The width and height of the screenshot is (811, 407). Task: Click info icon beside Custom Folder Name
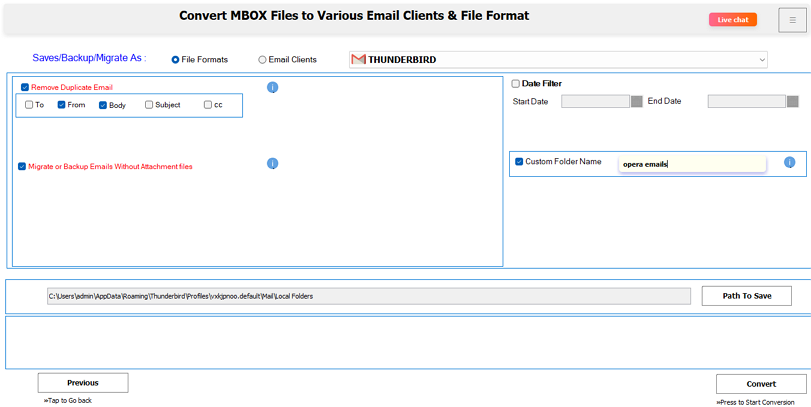tap(789, 162)
